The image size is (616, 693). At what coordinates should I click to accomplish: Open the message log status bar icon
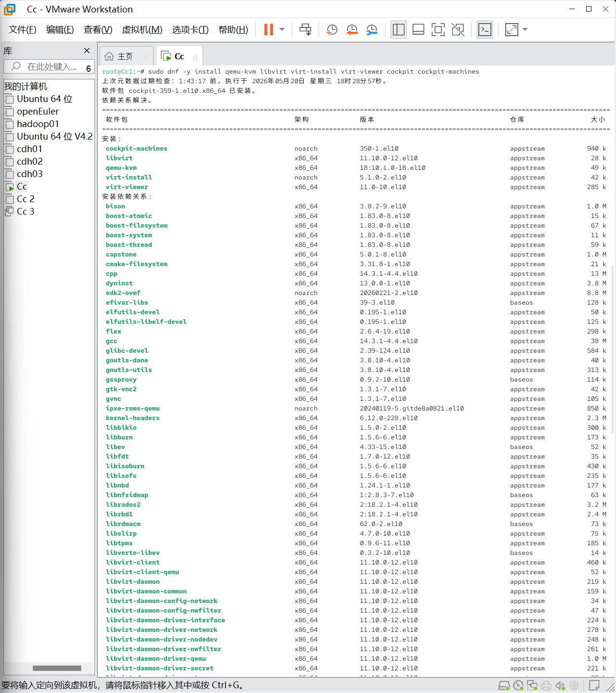[x=594, y=685]
